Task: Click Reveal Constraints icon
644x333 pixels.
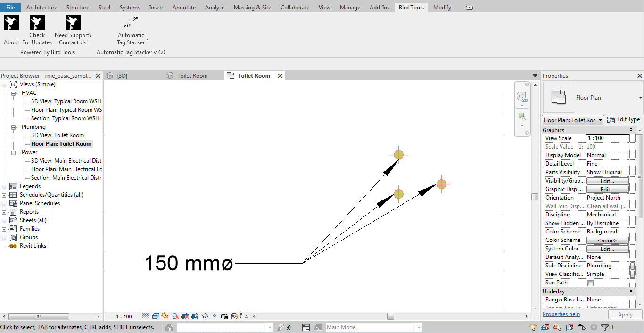Action: [x=244, y=316]
